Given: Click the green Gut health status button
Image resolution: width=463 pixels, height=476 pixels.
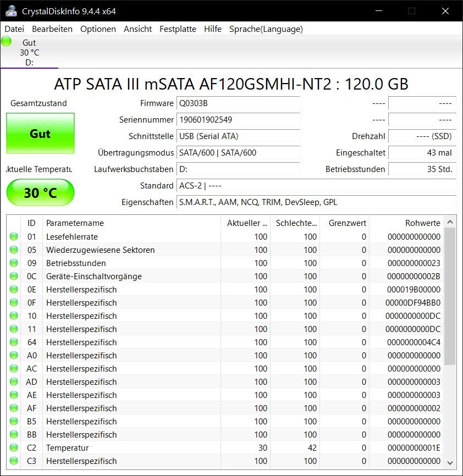Looking at the screenshot, I should [40, 133].
